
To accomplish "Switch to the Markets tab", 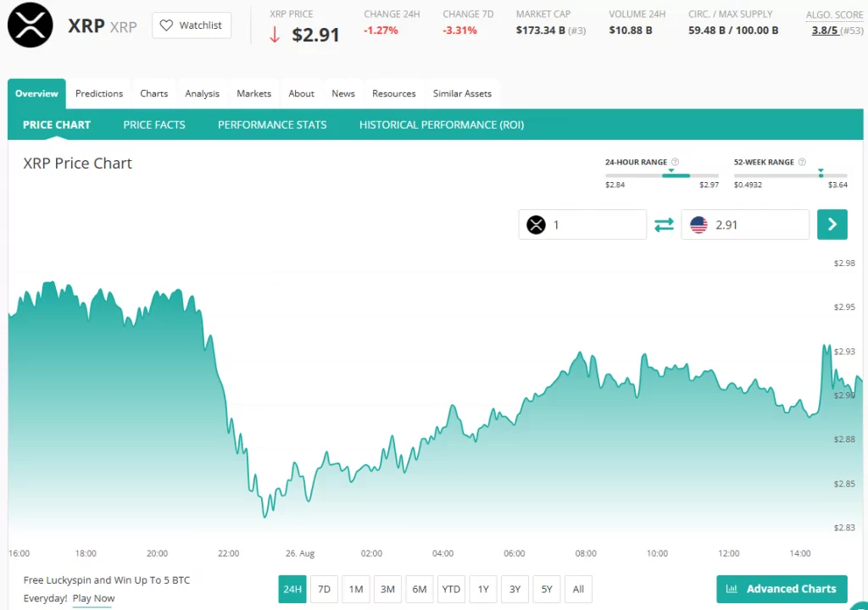I will click(253, 93).
